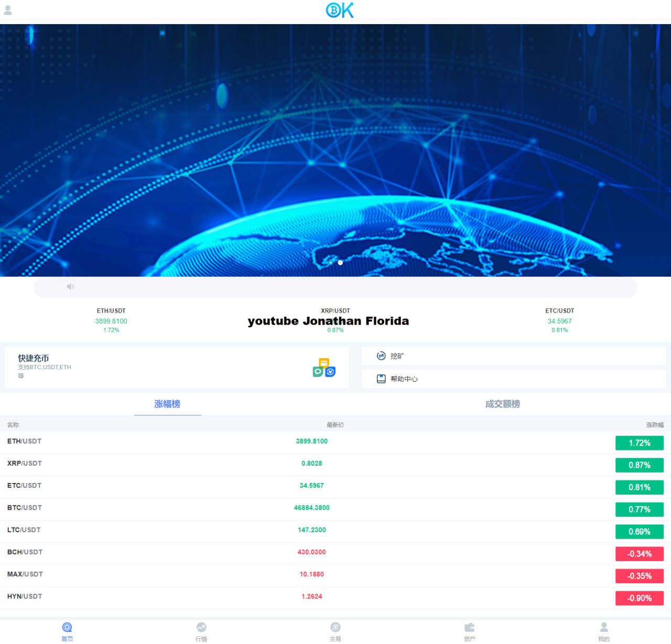Click the green 0.77% change badge
671x644 pixels.
tap(640, 509)
